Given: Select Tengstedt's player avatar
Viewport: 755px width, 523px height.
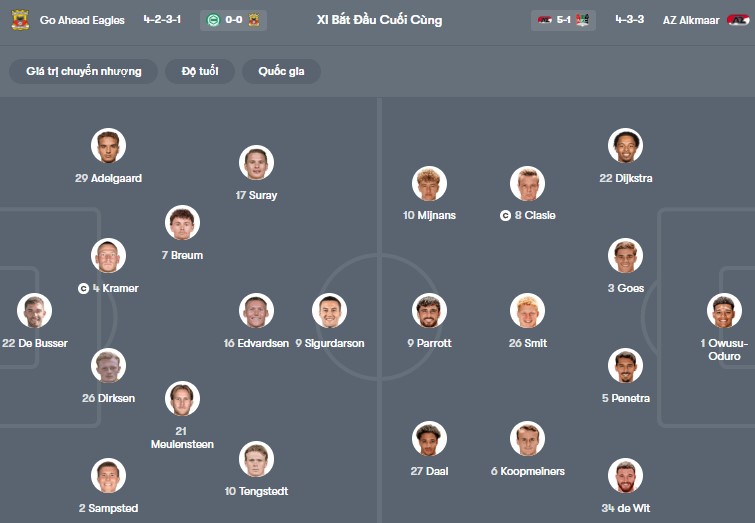Looking at the screenshot, I should tap(256, 459).
